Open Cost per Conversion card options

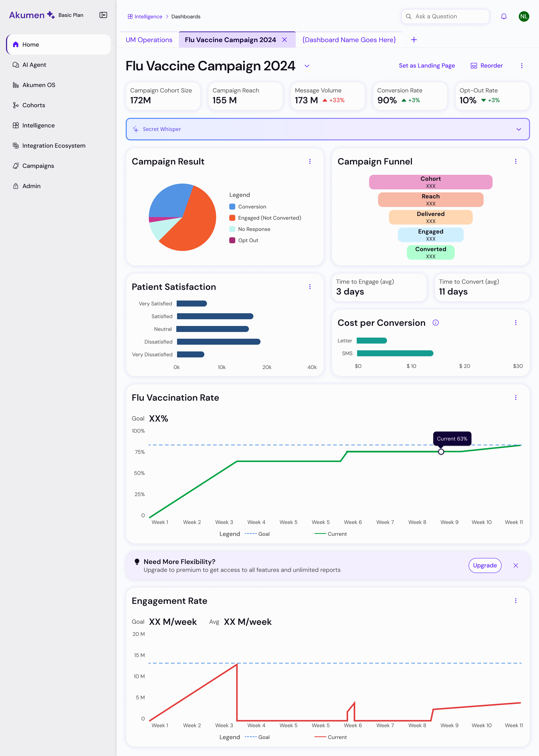click(515, 323)
